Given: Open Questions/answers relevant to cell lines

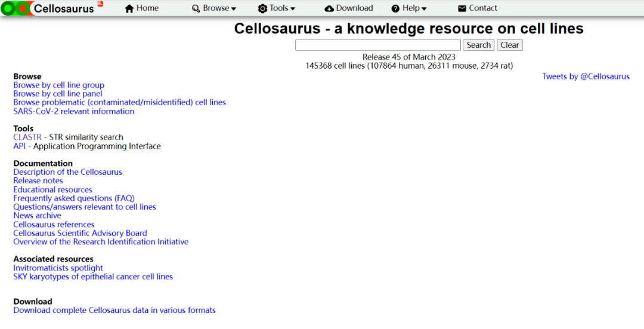Looking at the screenshot, I should pos(85,207).
